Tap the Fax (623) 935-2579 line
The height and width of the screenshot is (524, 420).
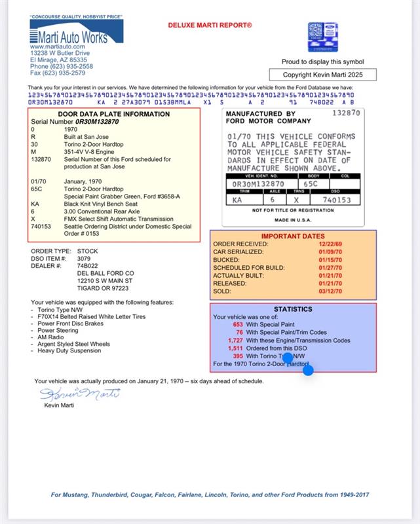pos(58,73)
